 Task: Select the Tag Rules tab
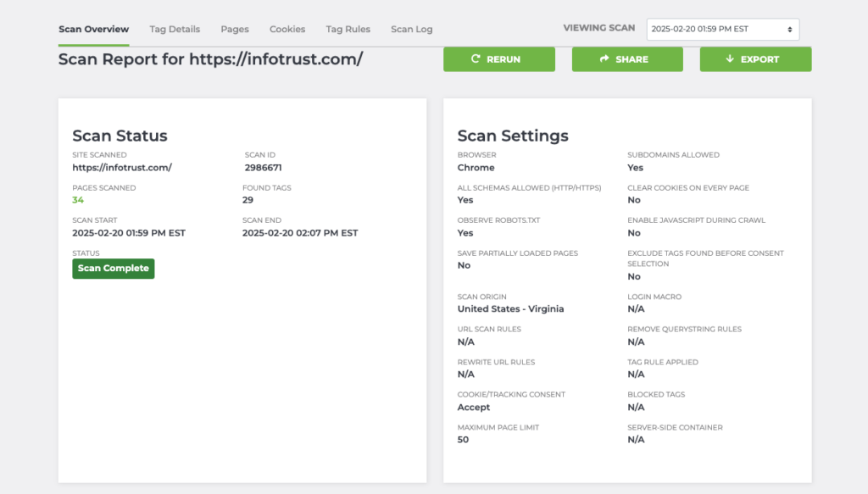(x=348, y=29)
